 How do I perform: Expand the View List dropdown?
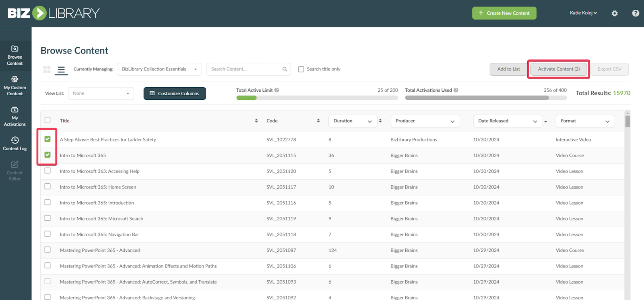click(x=101, y=93)
